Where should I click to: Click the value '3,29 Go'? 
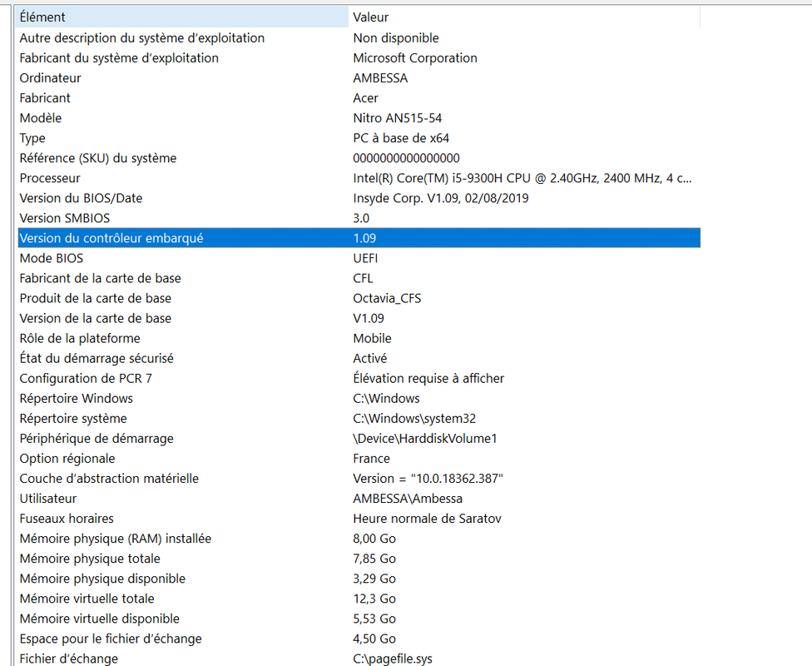tap(374, 579)
